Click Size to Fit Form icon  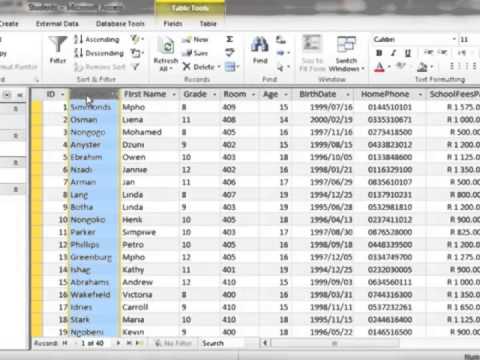coord(312,44)
